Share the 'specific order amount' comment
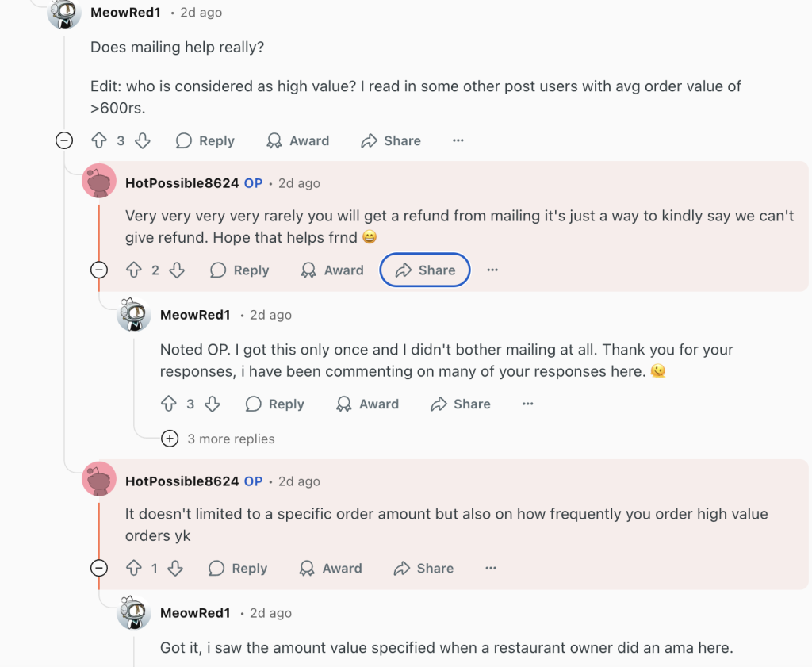 click(424, 568)
